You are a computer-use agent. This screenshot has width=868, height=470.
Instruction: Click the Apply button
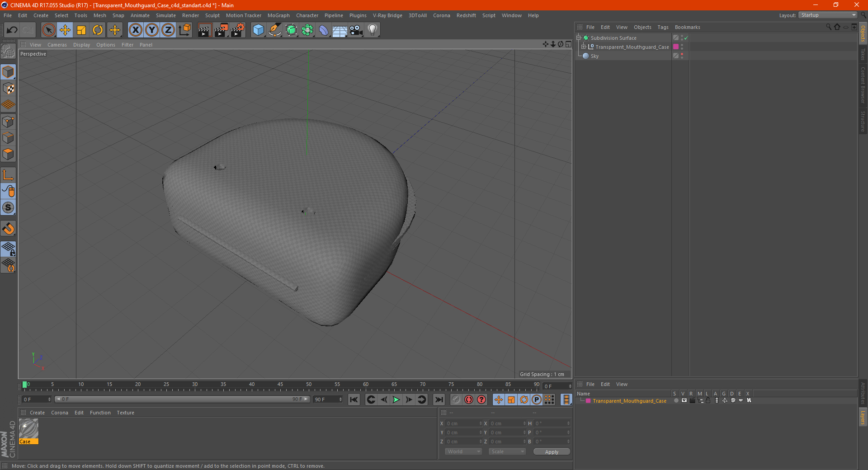(x=552, y=452)
